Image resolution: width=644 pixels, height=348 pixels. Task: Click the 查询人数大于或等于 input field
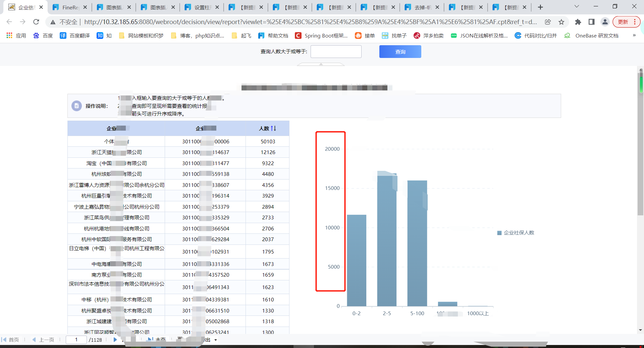tap(336, 52)
